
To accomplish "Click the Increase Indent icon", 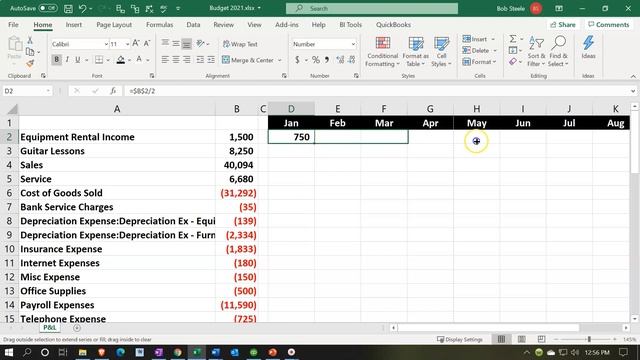I will (x=211, y=60).
